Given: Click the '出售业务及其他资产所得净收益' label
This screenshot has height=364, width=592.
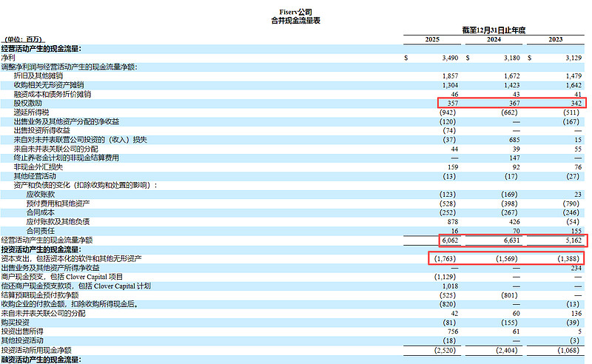Looking at the screenshot, I should tap(50, 268).
